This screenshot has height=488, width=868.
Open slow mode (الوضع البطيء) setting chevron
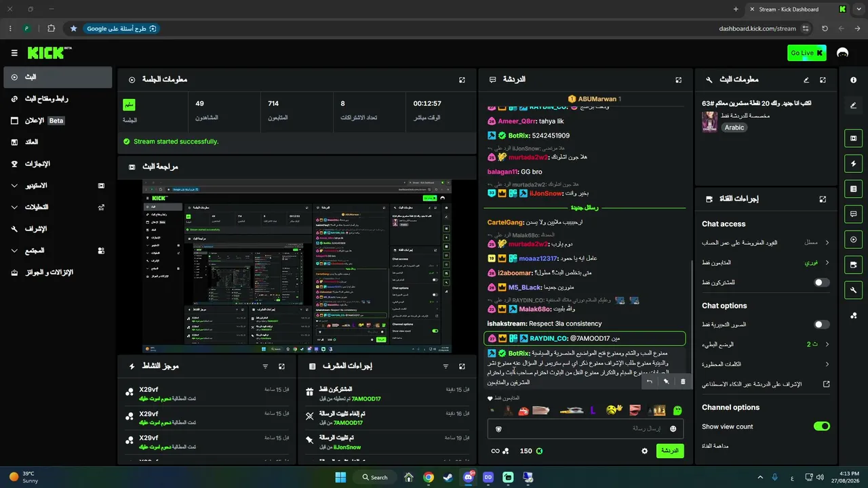(x=827, y=344)
